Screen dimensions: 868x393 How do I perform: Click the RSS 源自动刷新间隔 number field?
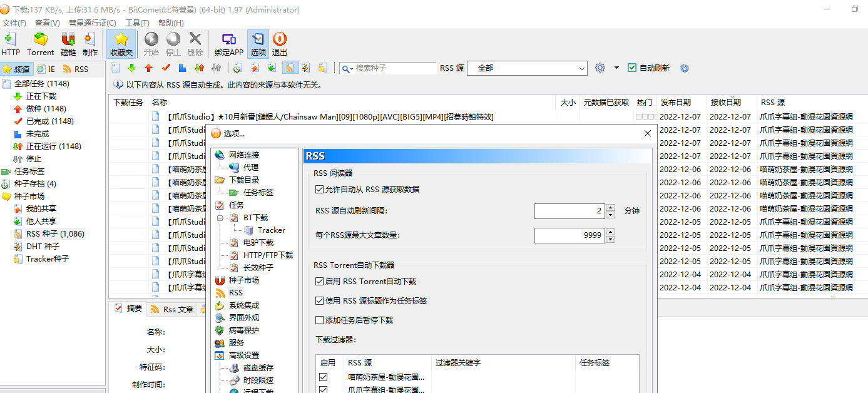coord(570,211)
